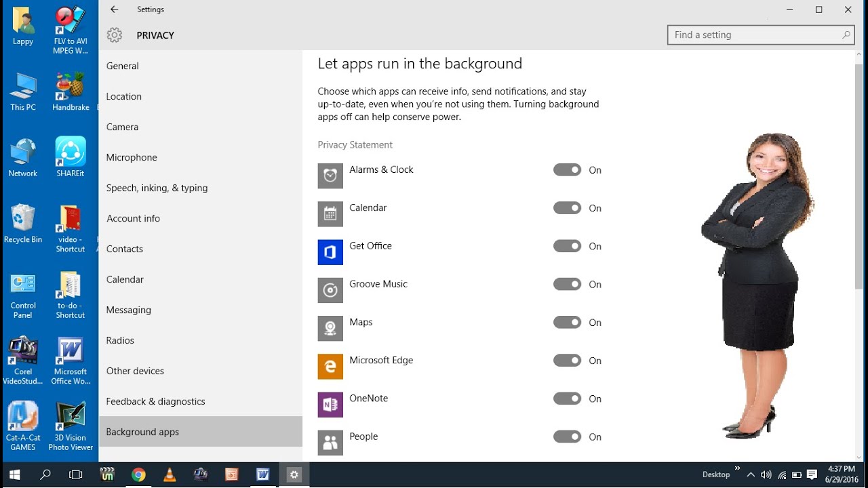Open the Microphone privacy section
Image resolution: width=868 pixels, height=488 pixels.
[201, 157]
